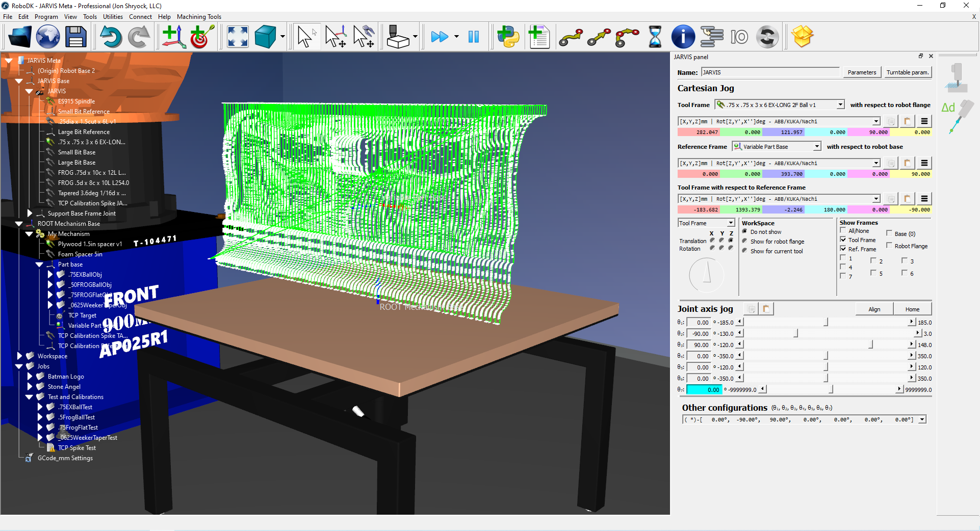Enable the Robot Flange frame checkbox

point(889,246)
